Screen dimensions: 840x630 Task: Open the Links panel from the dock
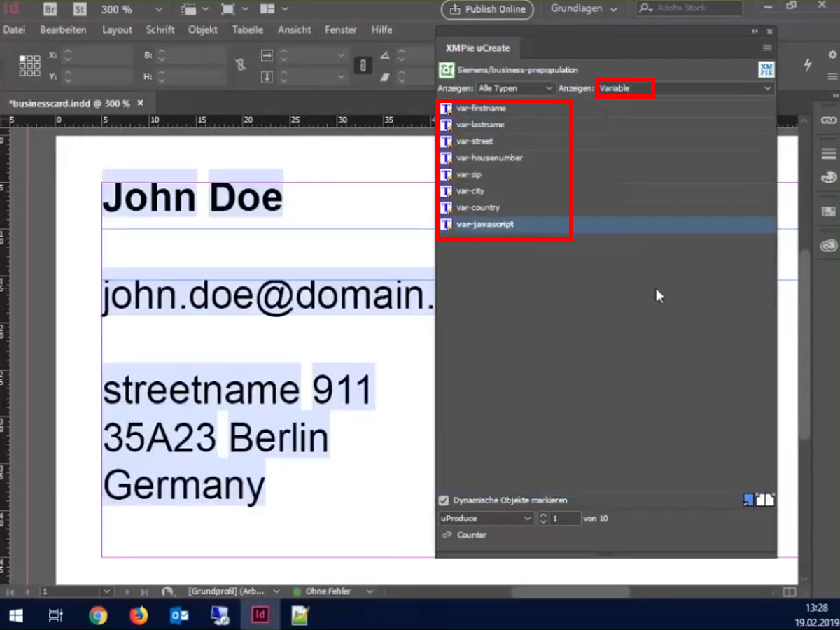point(829,120)
